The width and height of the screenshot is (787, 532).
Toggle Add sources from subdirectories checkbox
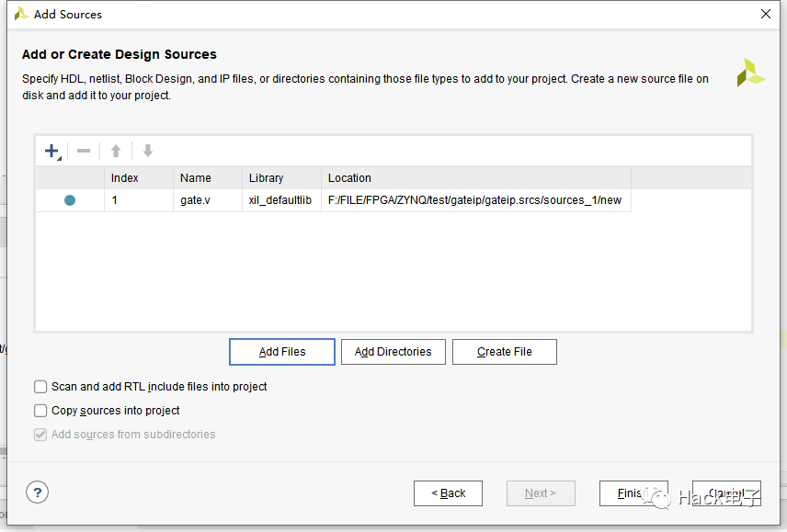coord(40,435)
